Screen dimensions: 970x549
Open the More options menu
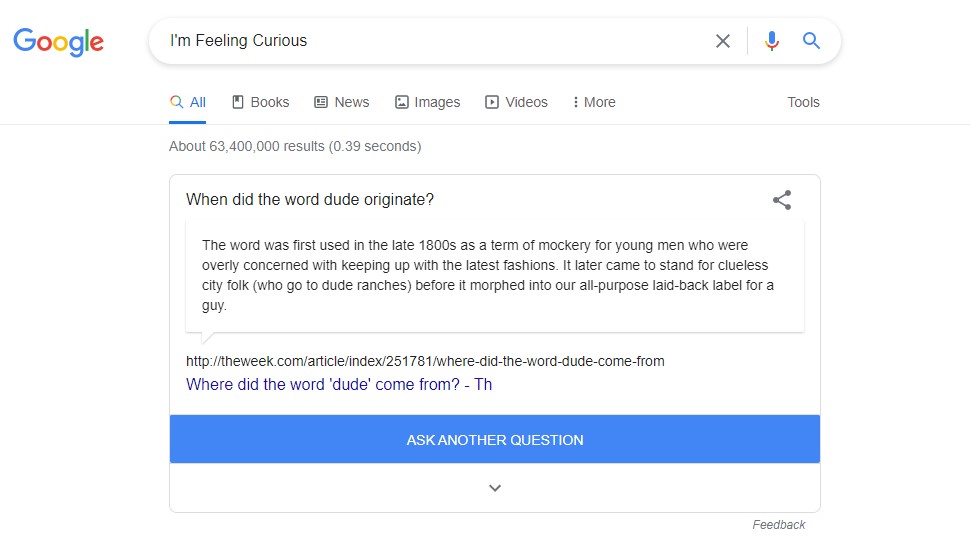click(594, 102)
